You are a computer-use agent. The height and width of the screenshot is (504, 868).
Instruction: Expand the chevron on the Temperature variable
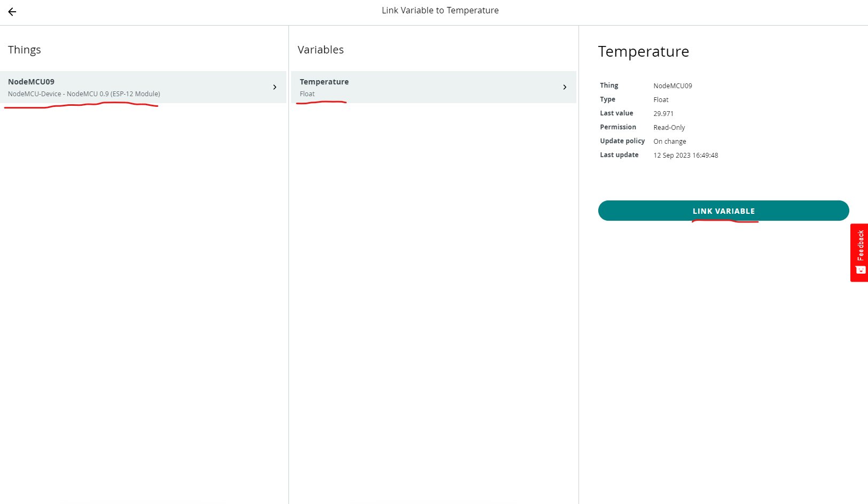coord(565,87)
